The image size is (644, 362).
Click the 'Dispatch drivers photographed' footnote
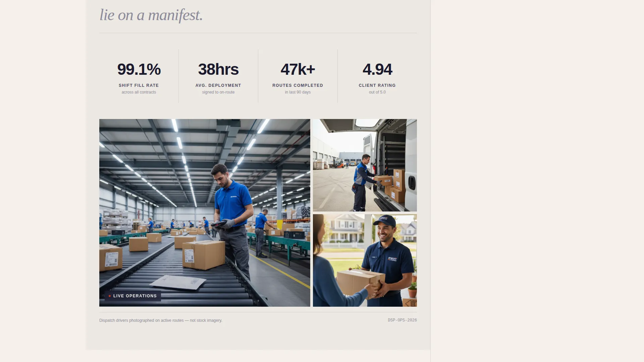161,320
